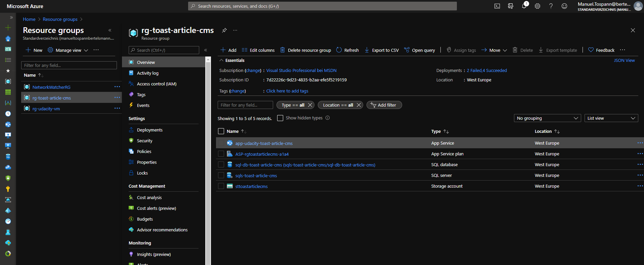Remove the Location == all filter

[359, 105]
